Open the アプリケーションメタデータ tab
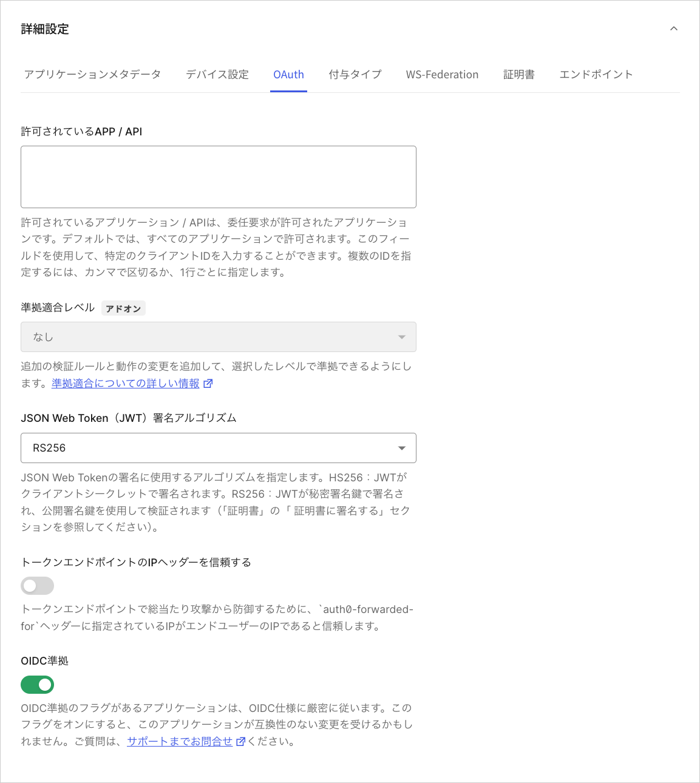The width and height of the screenshot is (700, 783). point(92,74)
